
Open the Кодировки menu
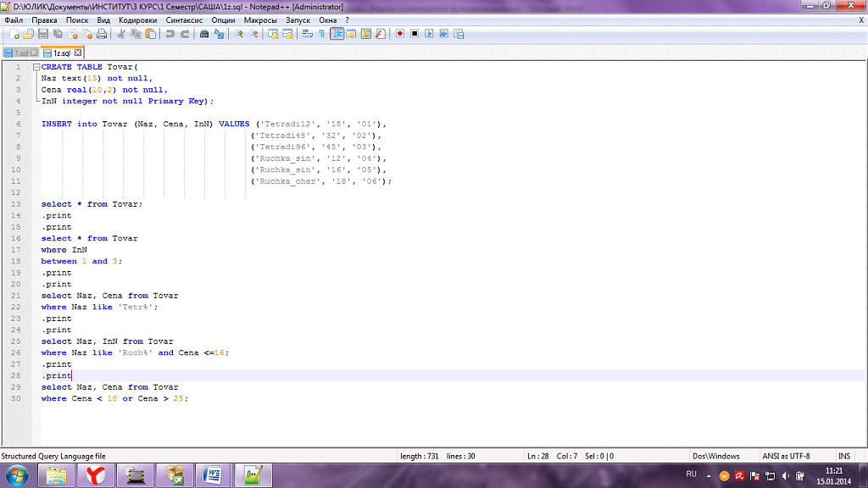(x=137, y=19)
